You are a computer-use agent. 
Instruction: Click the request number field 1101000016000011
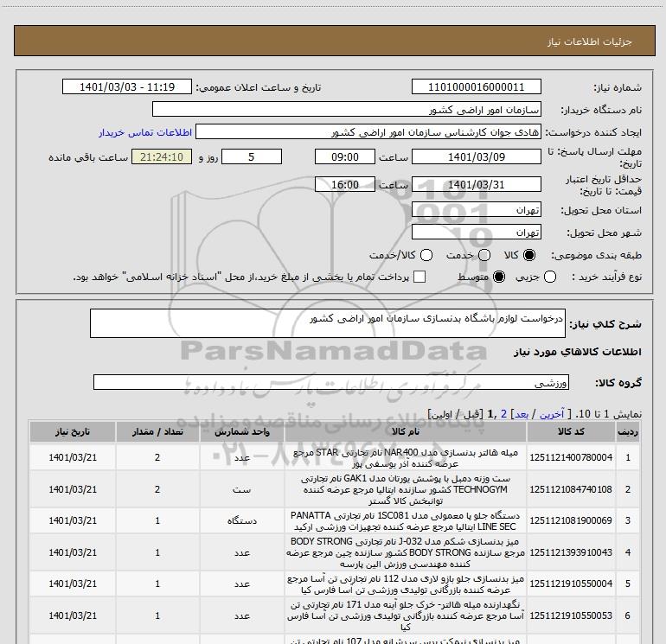click(476, 86)
